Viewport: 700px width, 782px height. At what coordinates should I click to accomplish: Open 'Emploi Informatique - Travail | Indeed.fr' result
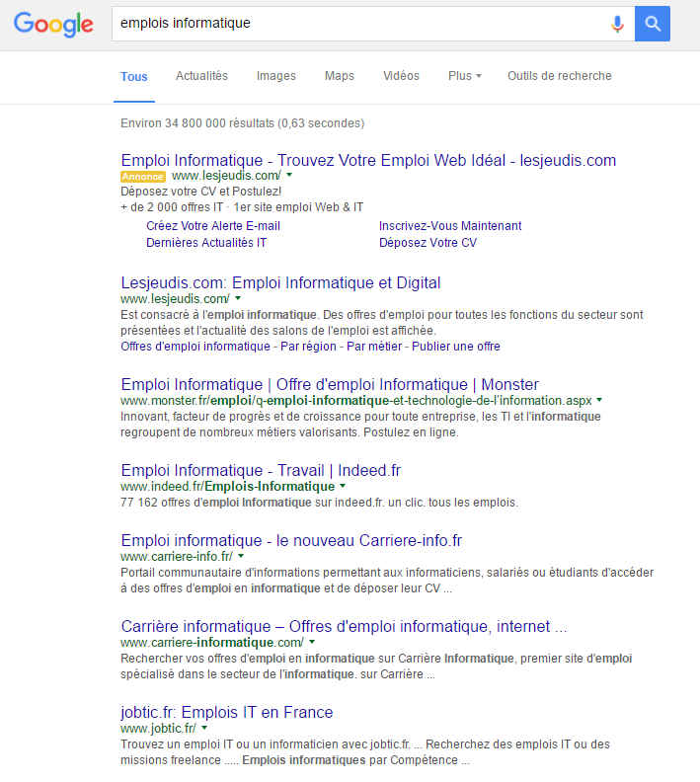261,470
